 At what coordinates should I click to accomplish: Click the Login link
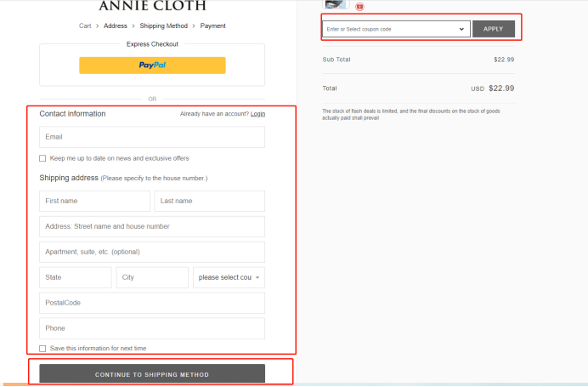click(x=257, y=114)
